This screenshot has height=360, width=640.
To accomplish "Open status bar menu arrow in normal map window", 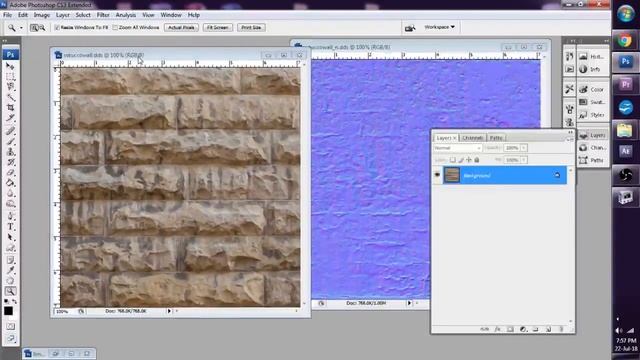I will click(409, 303).
